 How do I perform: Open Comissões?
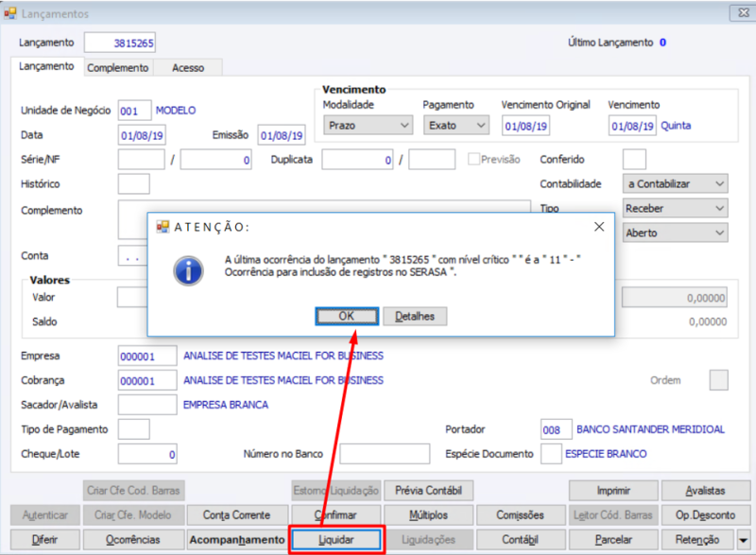tap(521, 515)
